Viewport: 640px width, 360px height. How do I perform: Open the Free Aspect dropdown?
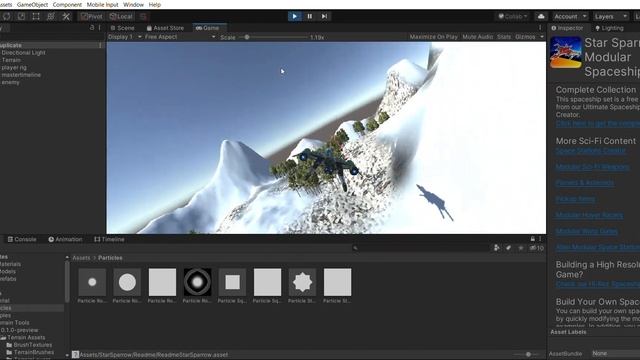[x=180, y=37]
